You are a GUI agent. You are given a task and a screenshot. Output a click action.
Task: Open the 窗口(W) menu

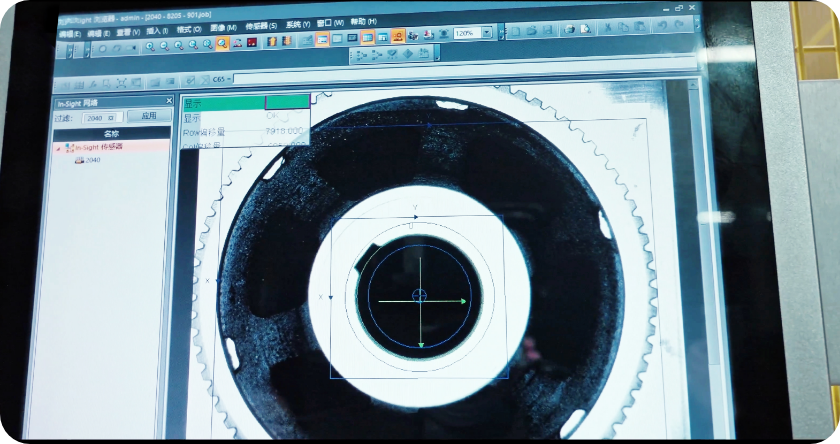(330, 23)
